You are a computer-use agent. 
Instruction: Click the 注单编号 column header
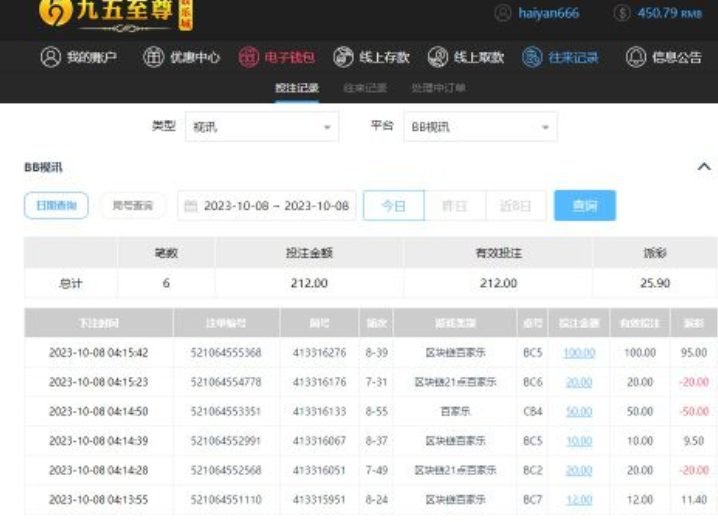pos(226,323)
